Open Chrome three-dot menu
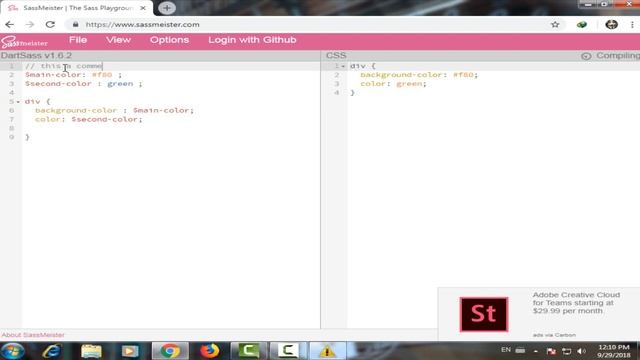This screenshot has width=640, height=360. [x=632, y=24]
